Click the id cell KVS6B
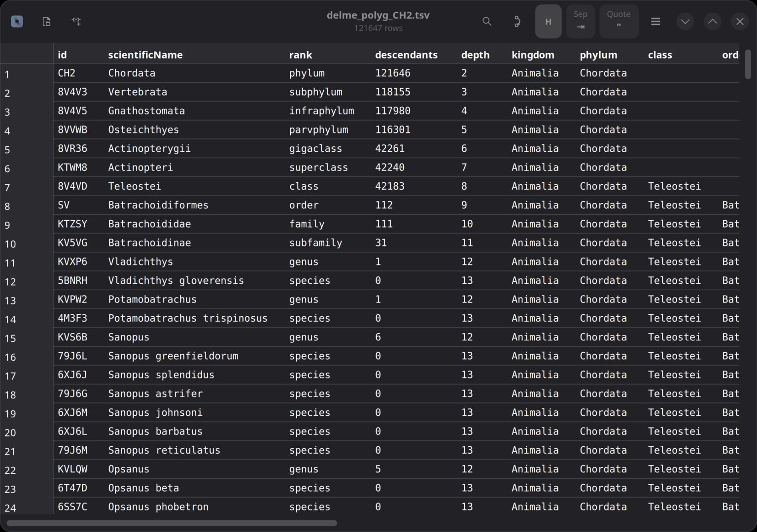The width and height of the screenshot is (757, 532). [x=72, y=337]
